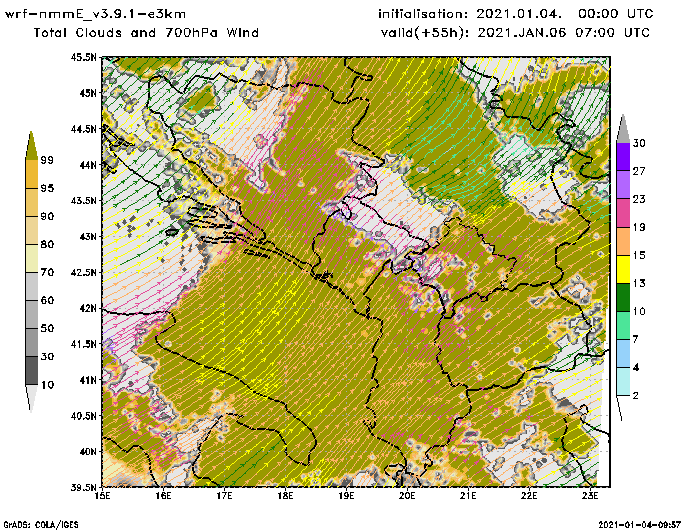
Task: Select the '95' value on cloud legend
Action: pos(47,188)
